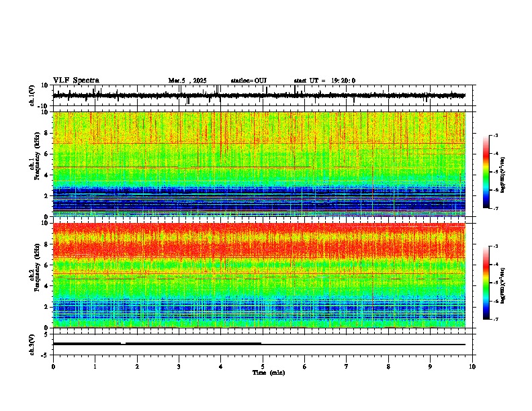This screenshot has height=411, width=532.
Task: Click time axis tick label "0"
Action: pyautogui.click(x=53, y=367)
